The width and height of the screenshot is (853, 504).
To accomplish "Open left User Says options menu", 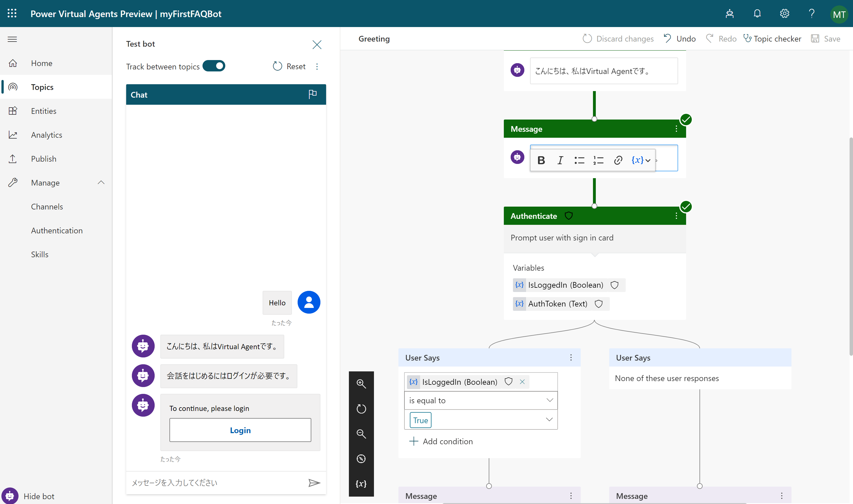I will tap(571, 357).
